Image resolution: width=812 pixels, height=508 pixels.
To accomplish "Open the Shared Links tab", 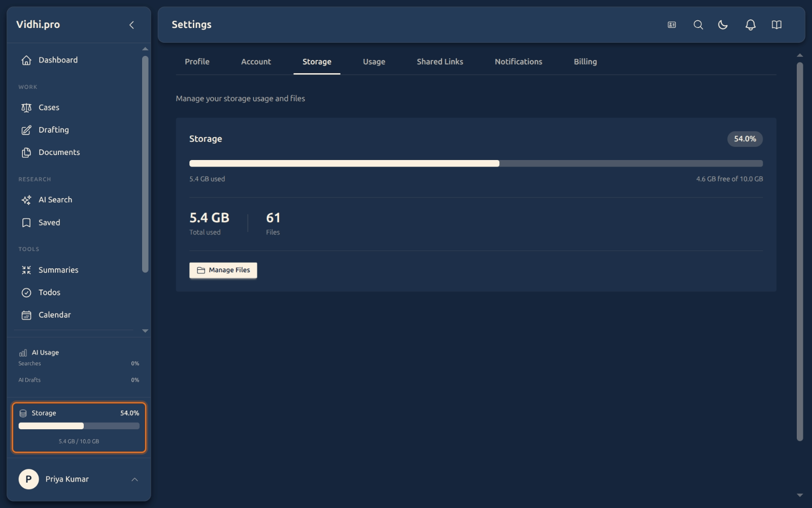I will click(x=440, y=61).
